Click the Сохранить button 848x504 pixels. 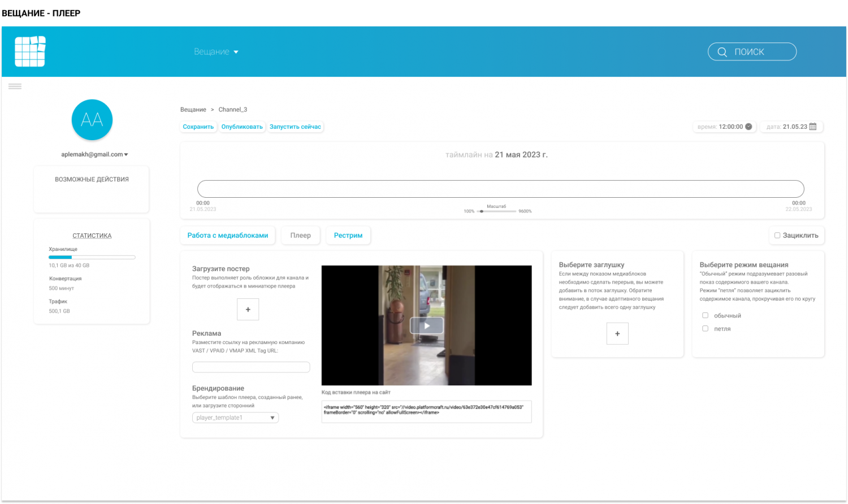(198, 127)
